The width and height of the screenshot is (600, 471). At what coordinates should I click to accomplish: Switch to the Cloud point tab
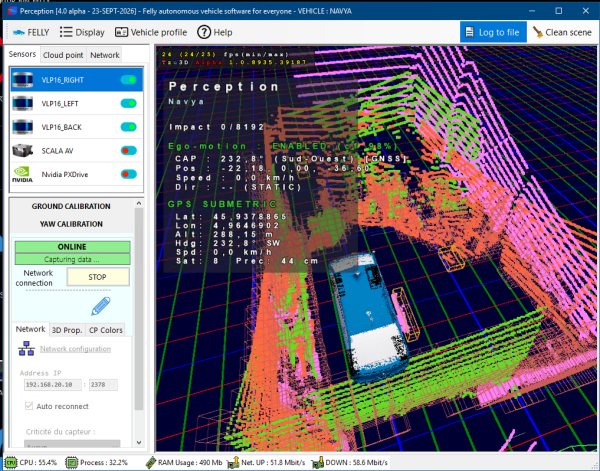63,55
